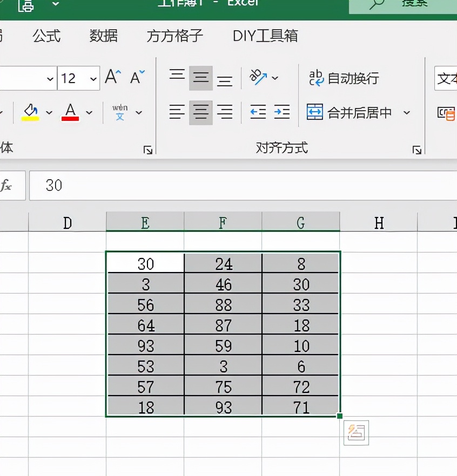Toggle Center alignment on selection
This screenshot has height=476, width=457.
point(200,112)
